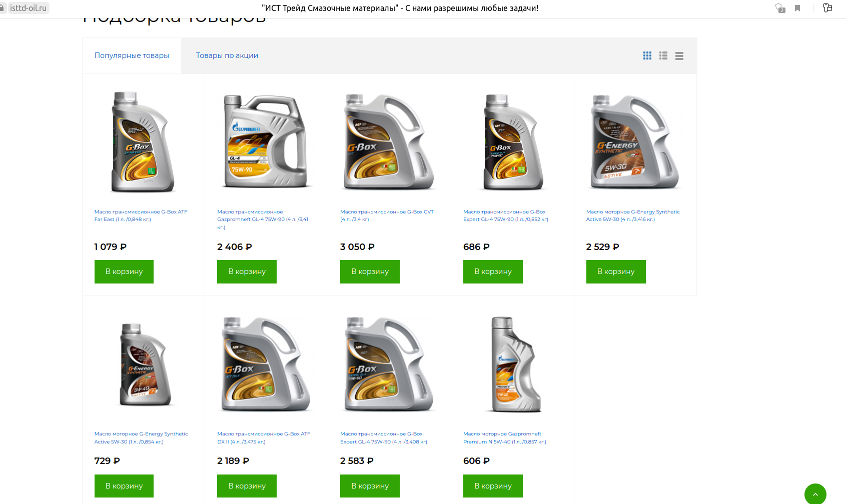Click the price 2 529 ₽
Screen dimensions: 846x504
pos(602,247)
